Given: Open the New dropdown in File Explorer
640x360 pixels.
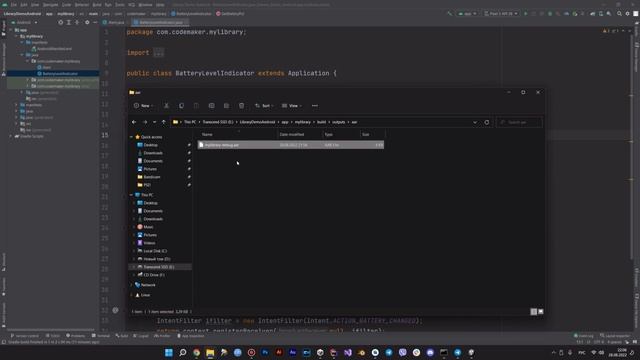Looking at the screenshot, I should click(x=143, y=106).
